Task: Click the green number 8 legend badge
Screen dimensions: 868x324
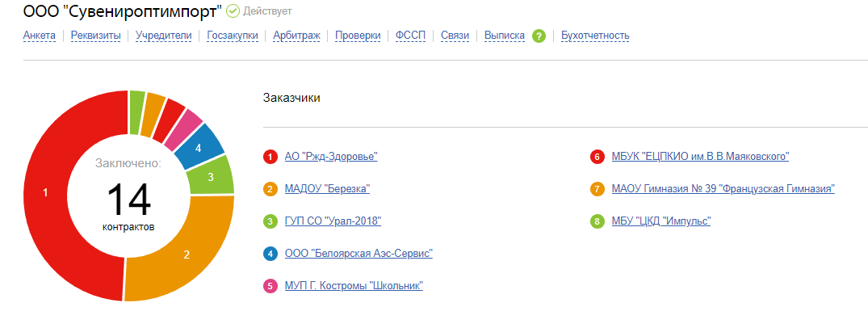Action: click(x=598, y=221)
